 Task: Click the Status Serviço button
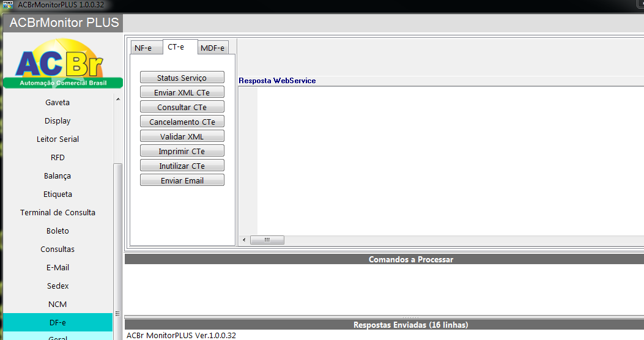pyautogui.click(x=182, y=78)
